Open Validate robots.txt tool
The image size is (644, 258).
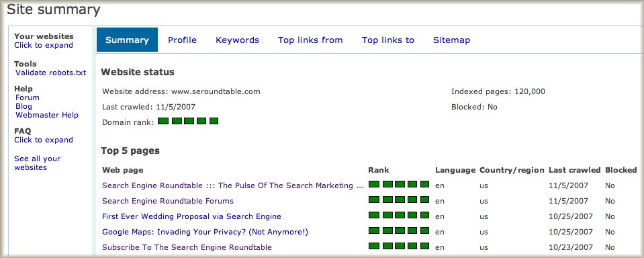point(50,73)
